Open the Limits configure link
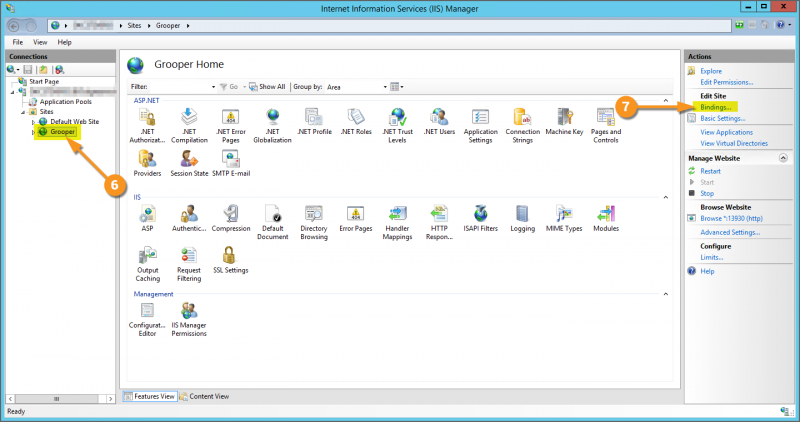This screenshot has height=422, width=800. point(711,257)
